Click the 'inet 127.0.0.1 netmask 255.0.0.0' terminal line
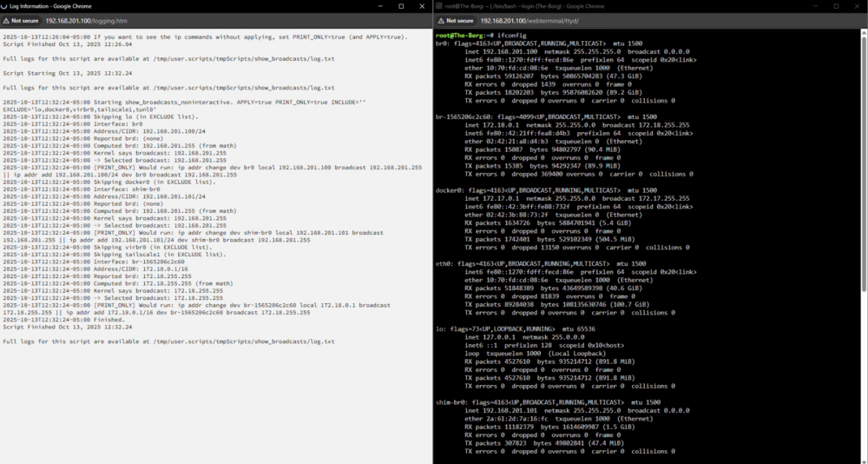 (525, 337)
